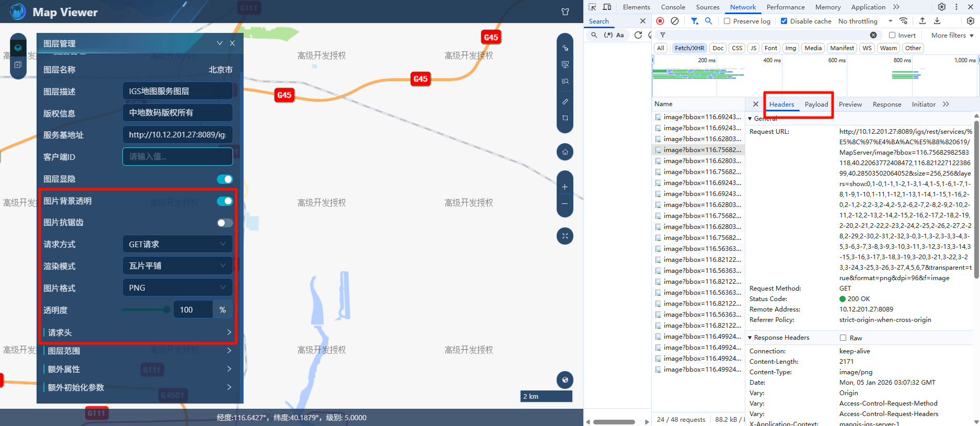Zoom out the map with minus button
The width and height of the screenshot is (980, 426).
pos(565,204)
